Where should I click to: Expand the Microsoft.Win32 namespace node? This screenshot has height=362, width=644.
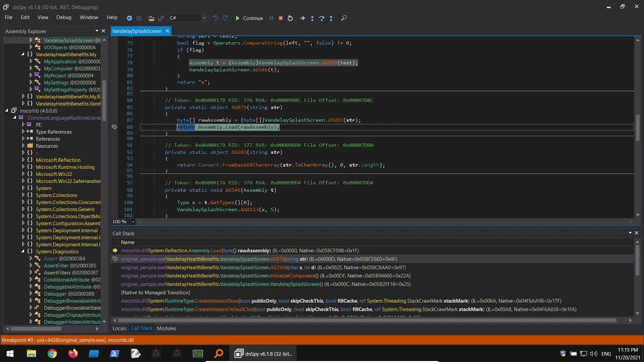[x=23, y=174]
